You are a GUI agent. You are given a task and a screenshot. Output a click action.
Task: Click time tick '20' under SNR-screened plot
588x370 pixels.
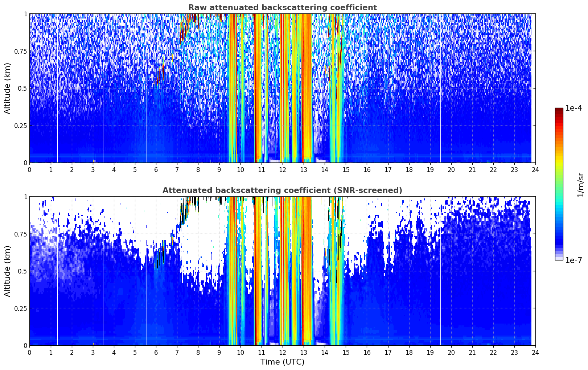coord(451,352)
